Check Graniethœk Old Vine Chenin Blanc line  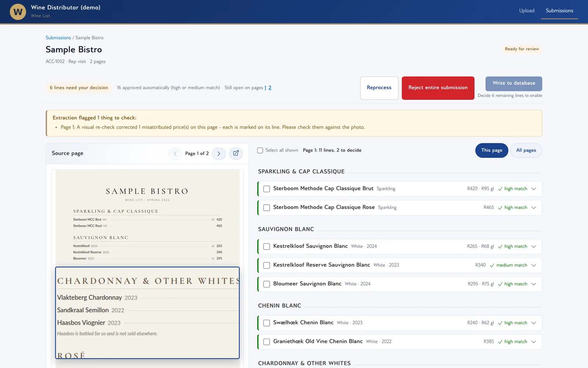(267, 342)
